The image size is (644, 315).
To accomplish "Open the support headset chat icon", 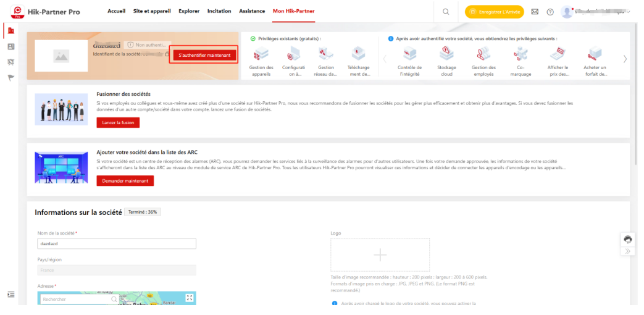I will [x=627, y=239].
